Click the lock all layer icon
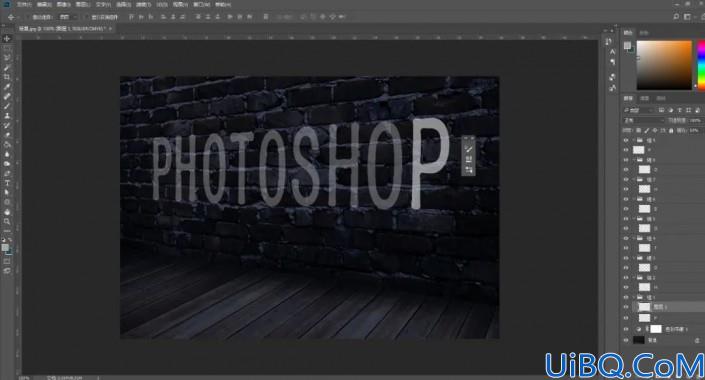This screenshot has width=705, height=380. coord(671,130)
